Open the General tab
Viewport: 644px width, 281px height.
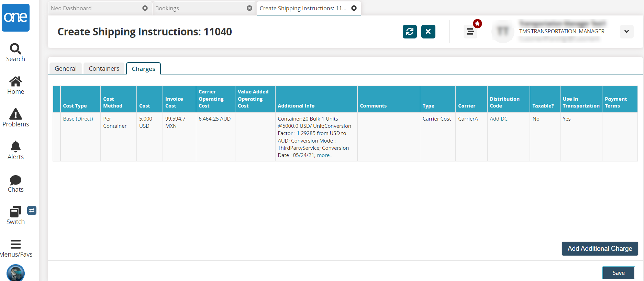click(x=66, y=68)
